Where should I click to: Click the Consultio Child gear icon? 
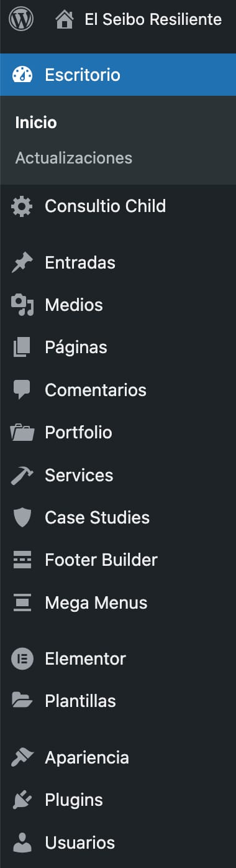pyautogui.click(x=22, y=206)
